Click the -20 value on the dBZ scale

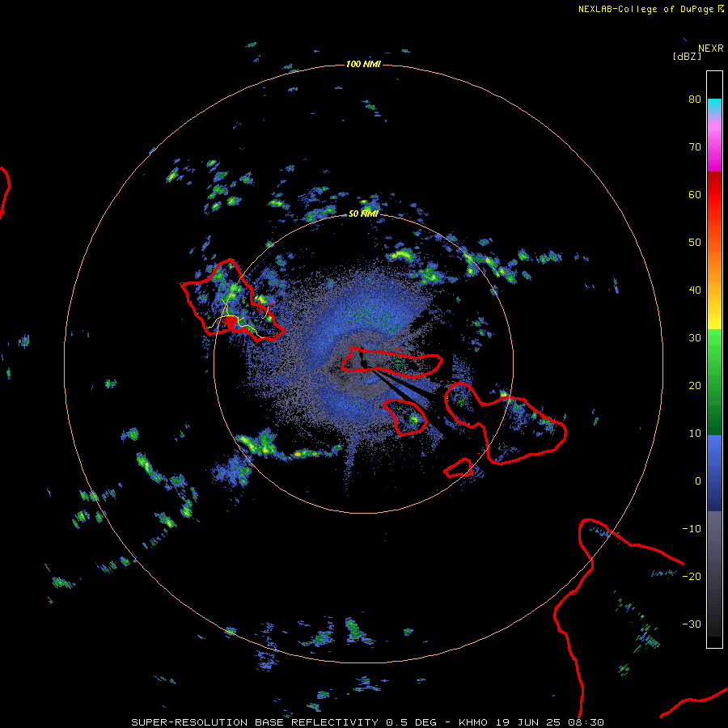pyautogui.click(x=692, y=576)
